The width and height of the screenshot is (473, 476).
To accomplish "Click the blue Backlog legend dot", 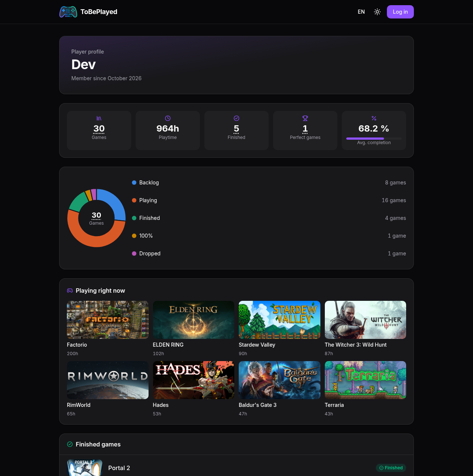I will [x=134, y=183].
